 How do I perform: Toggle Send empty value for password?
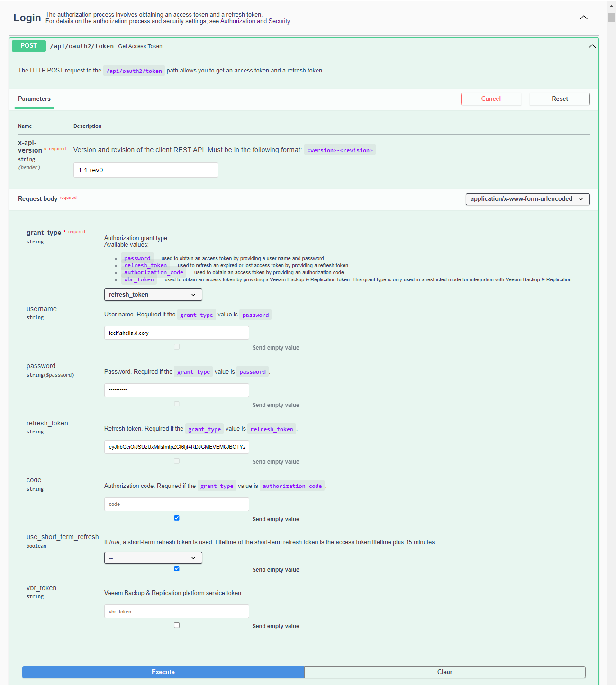pos(177,404)
